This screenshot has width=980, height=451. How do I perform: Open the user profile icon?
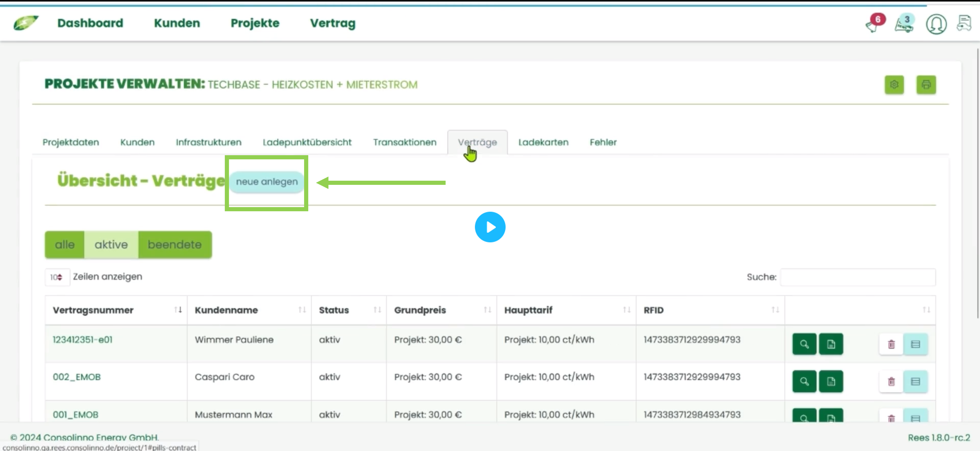[x=936, y=24]
